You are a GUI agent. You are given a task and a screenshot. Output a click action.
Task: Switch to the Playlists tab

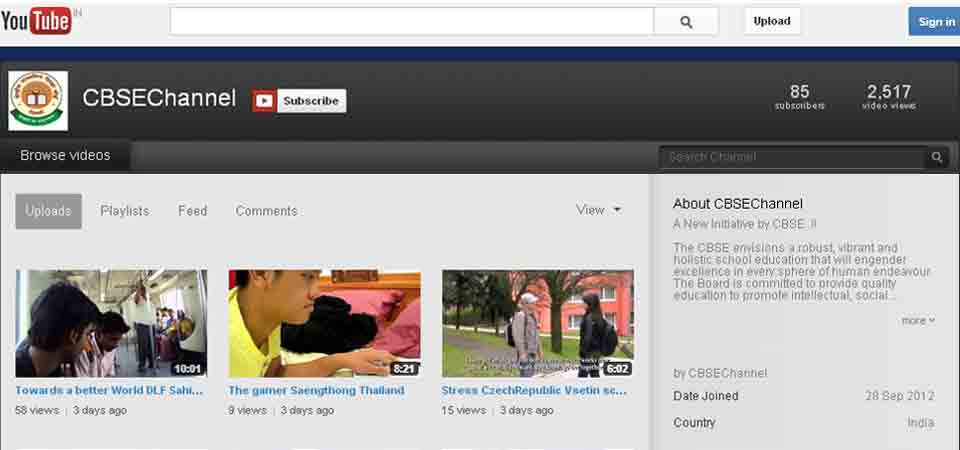point(125,211)
